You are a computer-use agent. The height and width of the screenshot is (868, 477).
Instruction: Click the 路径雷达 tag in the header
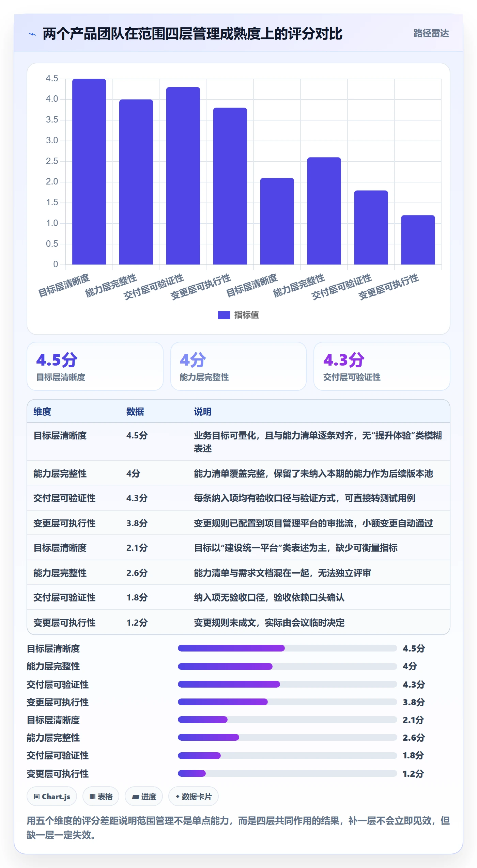(431, 33)
